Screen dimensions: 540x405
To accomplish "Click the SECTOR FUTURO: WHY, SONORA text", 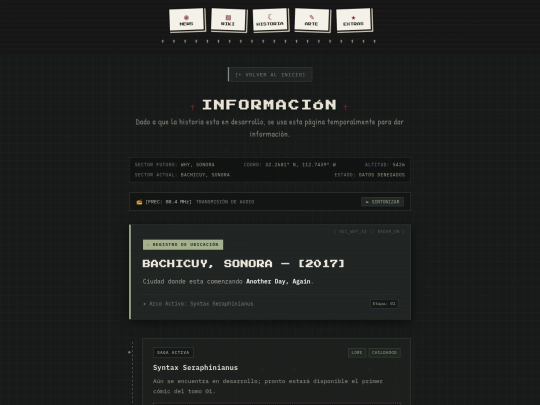I will [175, 165].
